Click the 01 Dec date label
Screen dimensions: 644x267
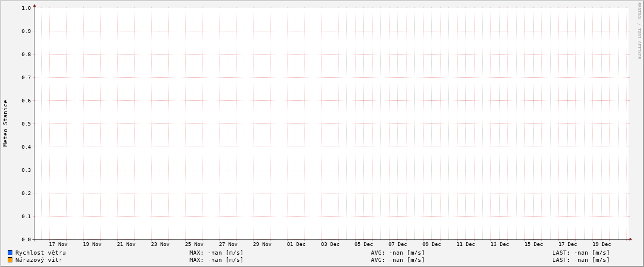(296, 244)
